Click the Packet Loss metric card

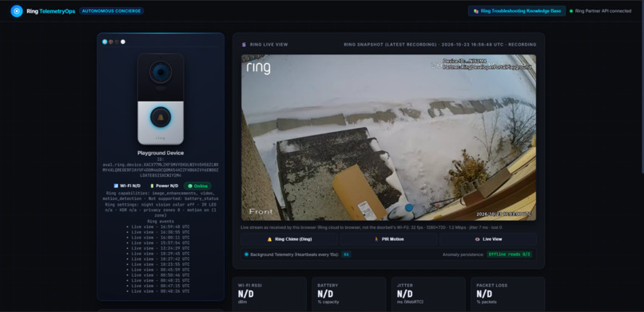(507, 294)
